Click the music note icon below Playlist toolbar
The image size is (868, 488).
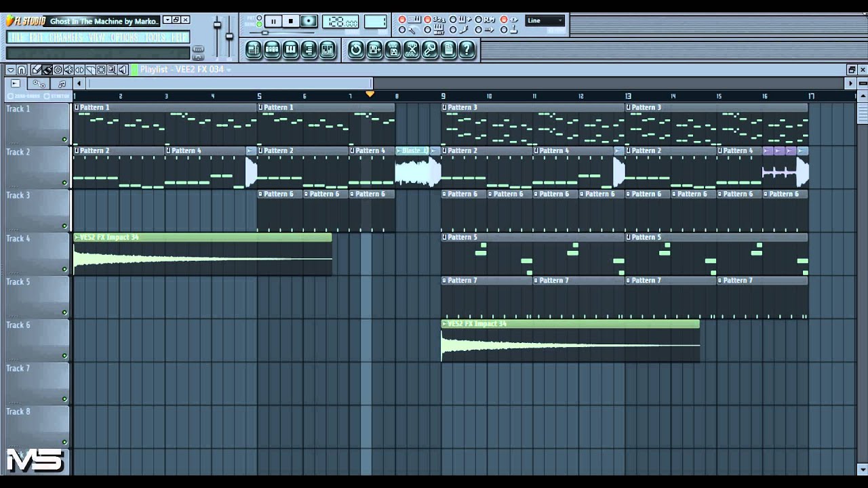(62, 83)
